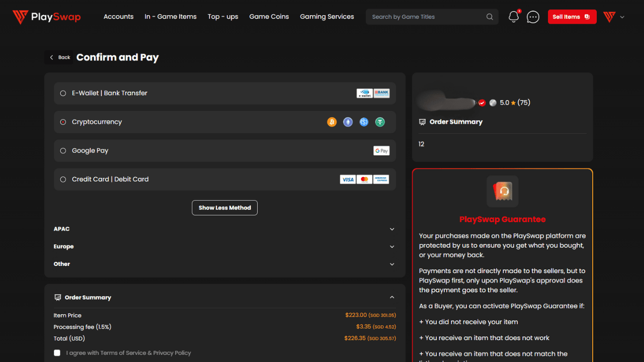The width and height of the screenshot is (644, 362).
Task: Click the Google Pay logo
Action: coord(381,150)
